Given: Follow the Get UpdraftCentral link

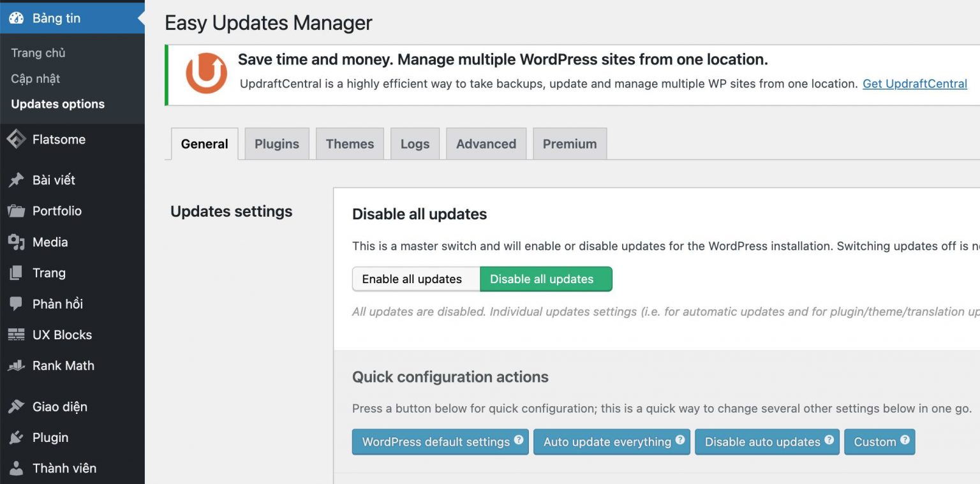Looking at the screenshot, I should [x=915, y=84].
